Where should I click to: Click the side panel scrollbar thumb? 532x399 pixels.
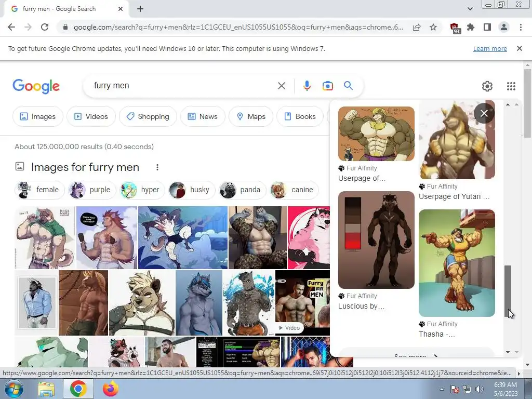pos(508,290)
